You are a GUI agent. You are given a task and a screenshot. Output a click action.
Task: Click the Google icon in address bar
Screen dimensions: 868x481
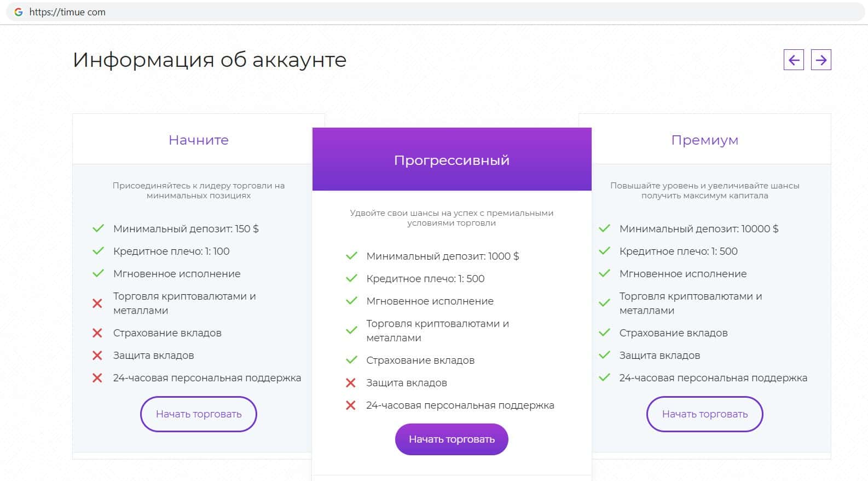pos(19,12)
